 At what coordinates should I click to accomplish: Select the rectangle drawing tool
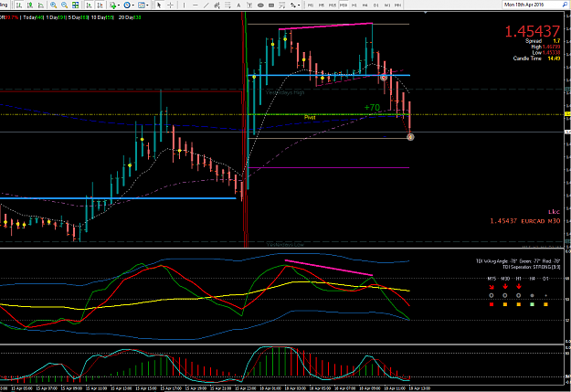[x=271, y=5]
